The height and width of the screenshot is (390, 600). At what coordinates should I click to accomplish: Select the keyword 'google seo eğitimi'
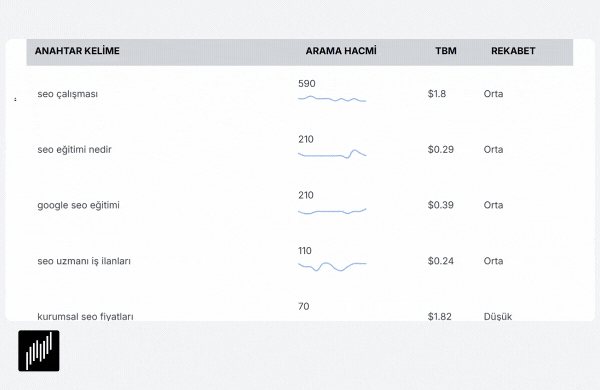click(x=78, y=206)
